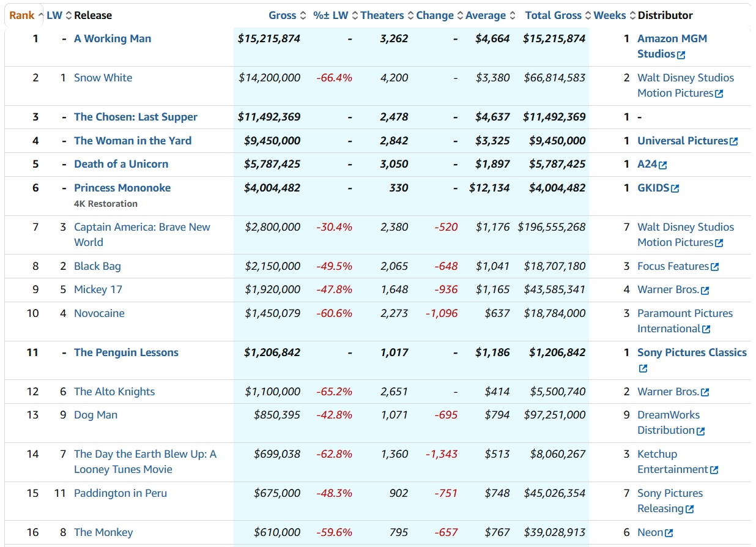
Task: Click the GKIDS distributor name
Action: [653, 188]
